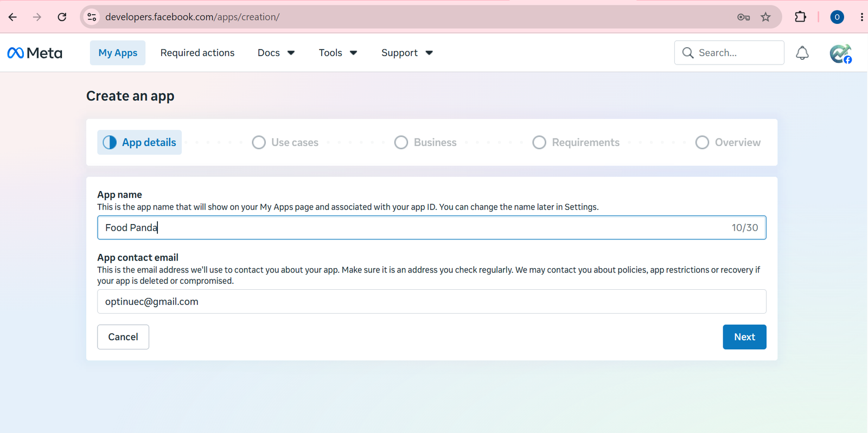868x433 pixels.
Task: Click the App contact email label
Action: pos(138,258)
